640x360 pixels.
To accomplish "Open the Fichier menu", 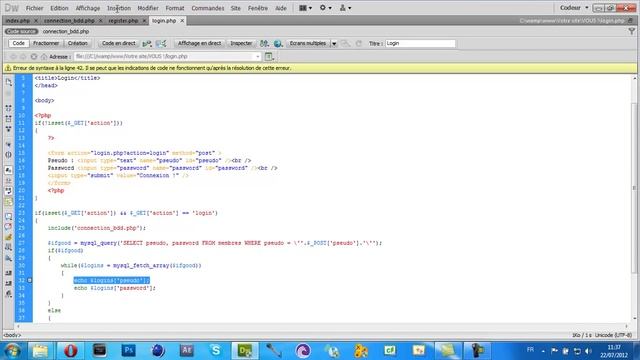I will pos(34,8).
